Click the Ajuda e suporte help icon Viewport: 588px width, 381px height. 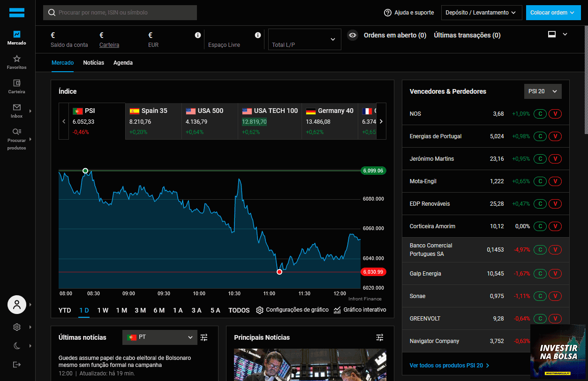(x=388, y=13)
